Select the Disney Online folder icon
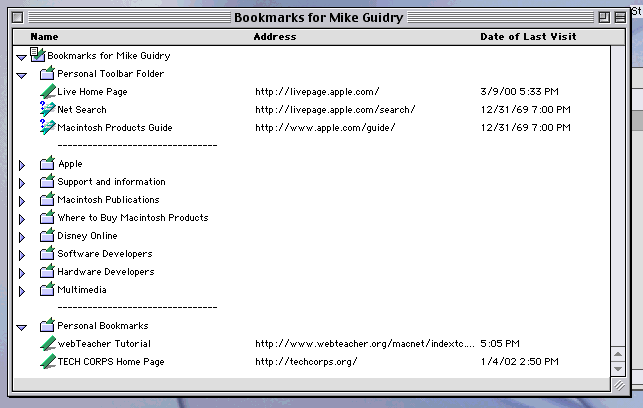 [47, 236]
